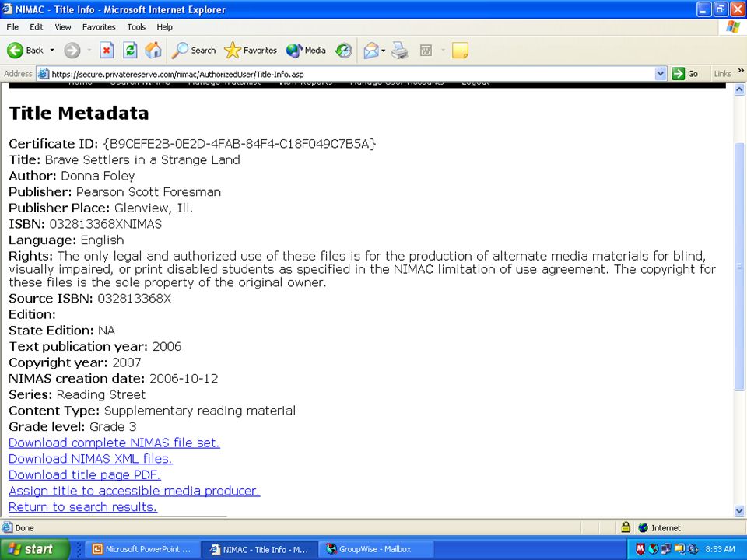Click the page icon in address bar
Viewport: 747px width, 560px height.
click(44, 74)
